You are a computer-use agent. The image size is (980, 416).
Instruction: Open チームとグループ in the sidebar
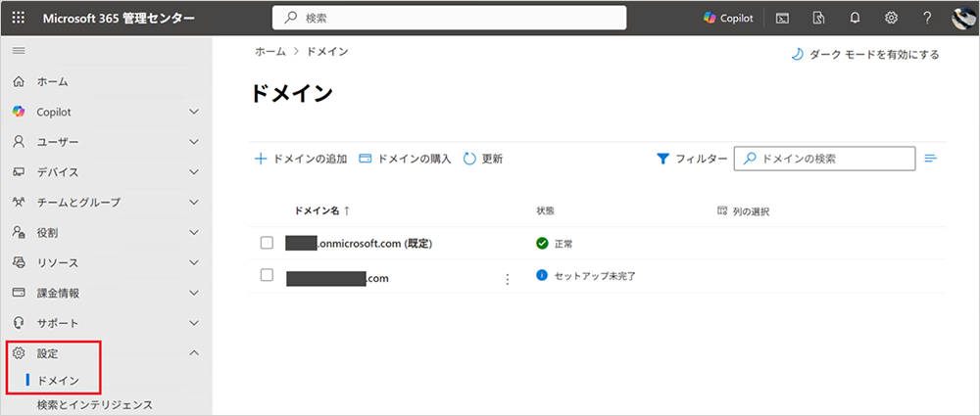point(78,203)
